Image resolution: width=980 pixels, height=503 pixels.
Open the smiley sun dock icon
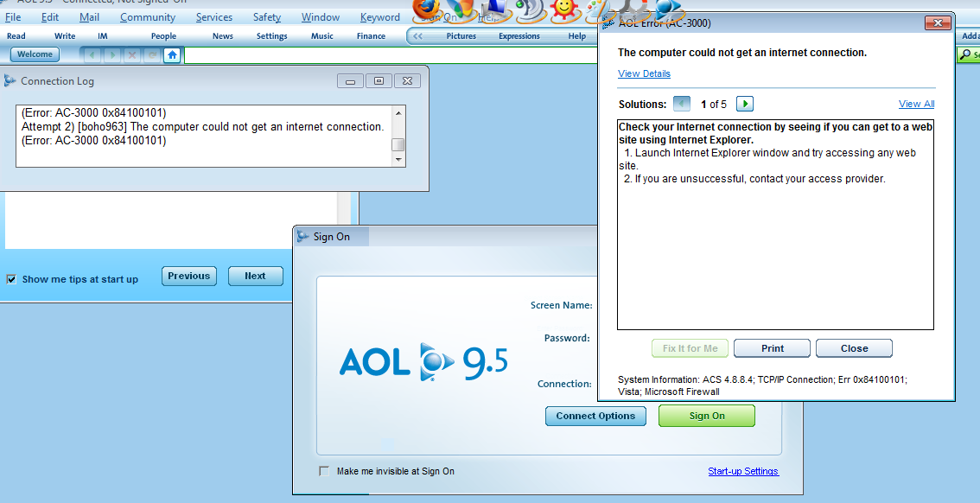[565, 11]
